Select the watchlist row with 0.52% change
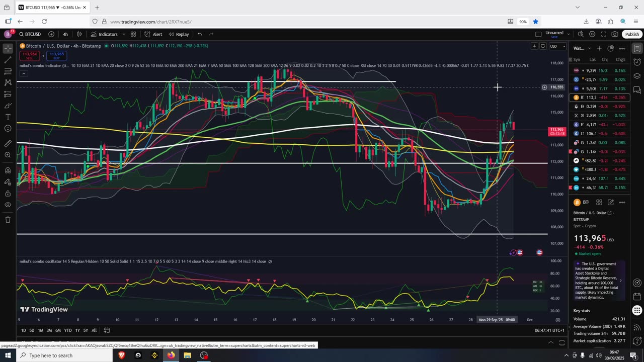The width and height of the screenshot is (644, 362). pyautogui.click(x=600, y=116)
